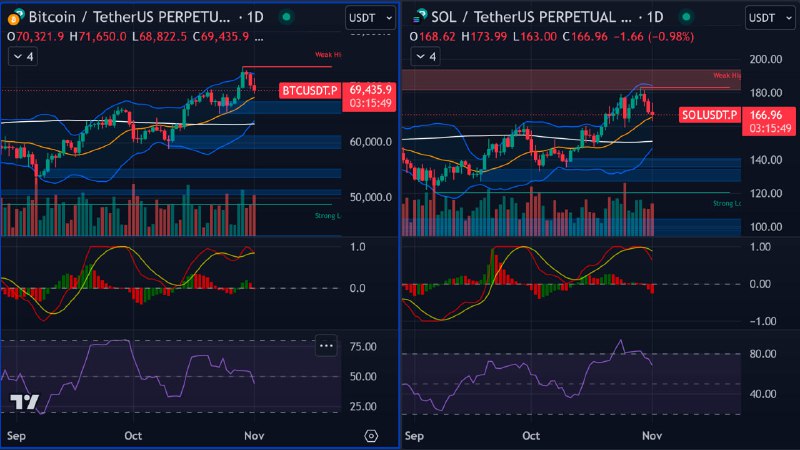
Task: Click the 25.00 RSI axis label on Bitcoin
Action: point(363,407)
